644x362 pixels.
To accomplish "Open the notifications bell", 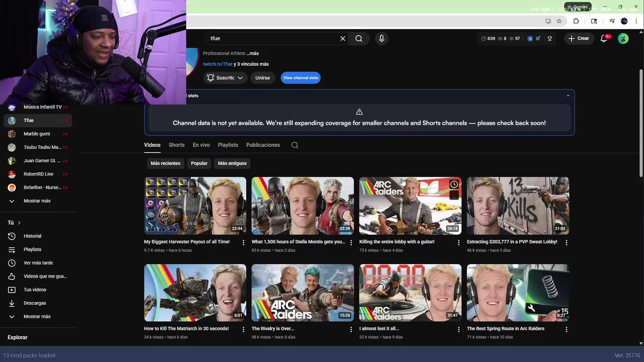I will point(604,38).
